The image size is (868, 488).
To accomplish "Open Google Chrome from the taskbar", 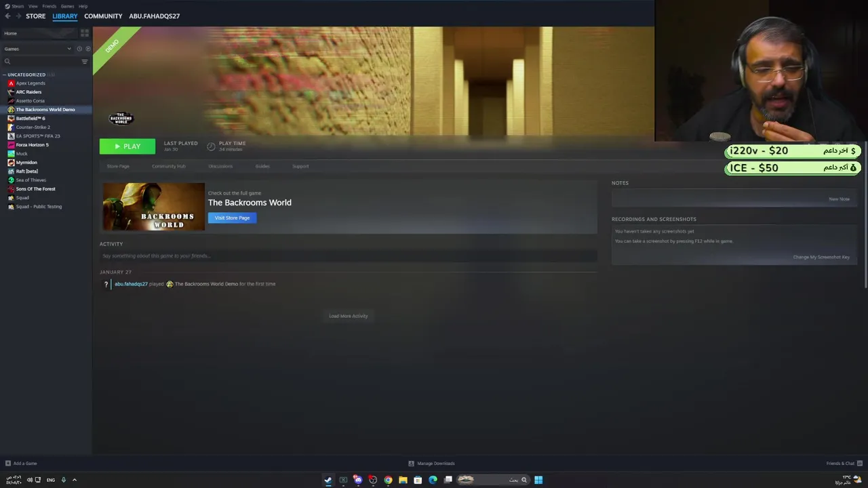I will pos(388,480).
